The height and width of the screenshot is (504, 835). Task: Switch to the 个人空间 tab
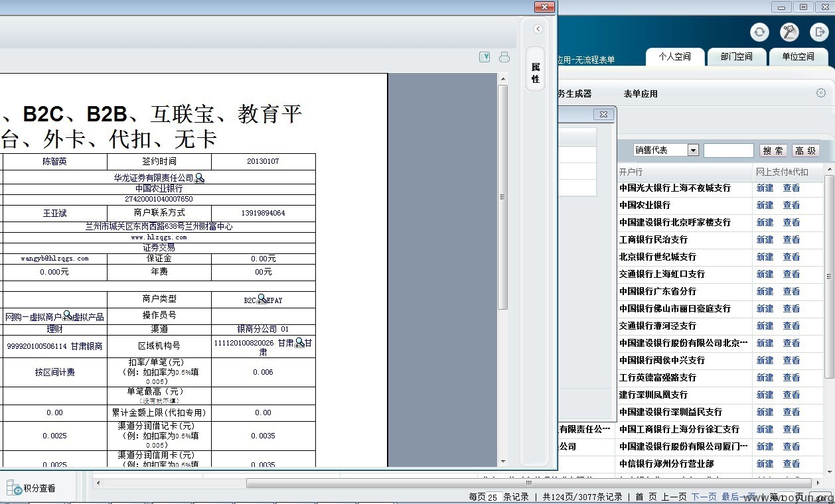(674, 57)
